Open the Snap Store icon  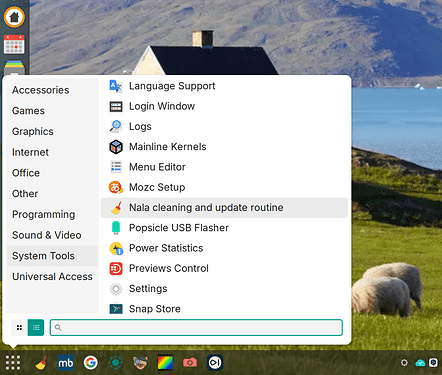click(x=116, y=309)
